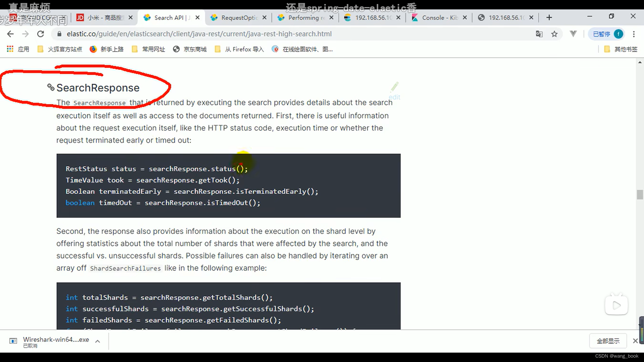644x362 pixels.
Task: Open the 其他书签 folder
Action: (621, 49)
